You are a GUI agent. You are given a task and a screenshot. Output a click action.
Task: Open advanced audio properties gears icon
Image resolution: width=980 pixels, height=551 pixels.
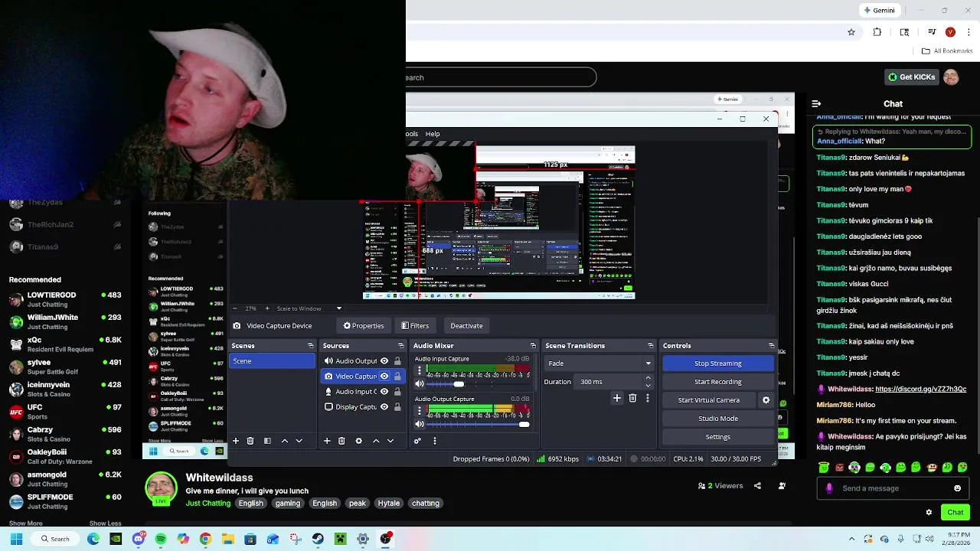click(417, 441)
